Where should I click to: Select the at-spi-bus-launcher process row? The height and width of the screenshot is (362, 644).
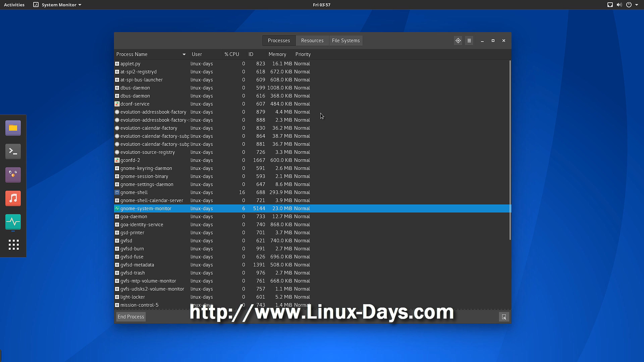pyautogui.click(x=312, y=80)
